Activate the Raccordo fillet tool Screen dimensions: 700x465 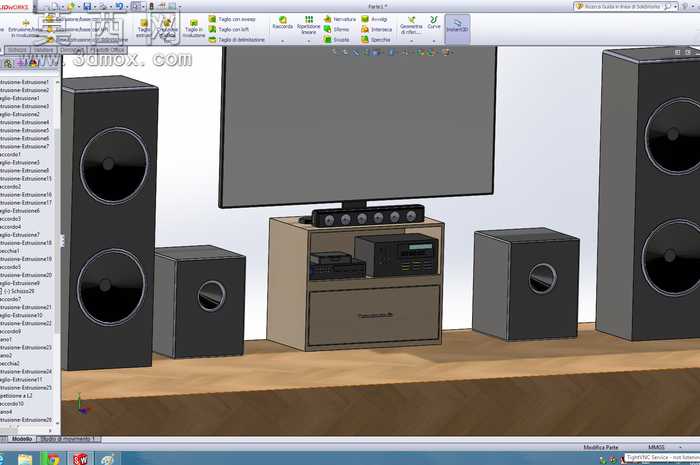tap(283, 23)
